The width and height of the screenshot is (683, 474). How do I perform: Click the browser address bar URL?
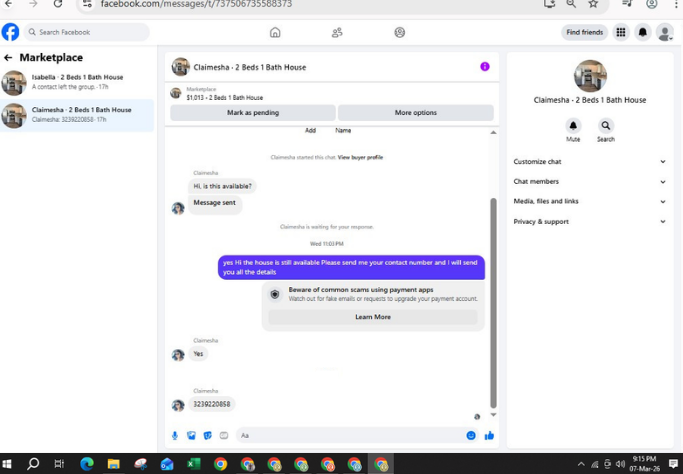tap(196, 4)
